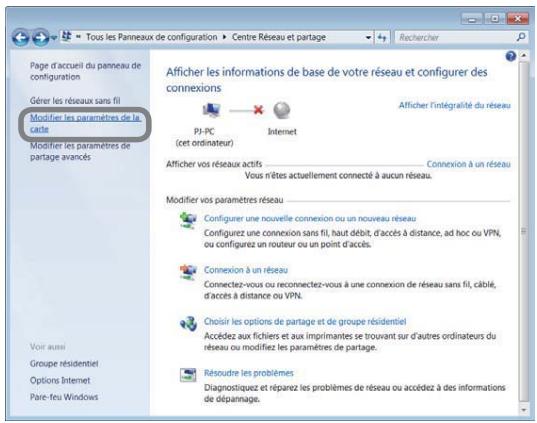This screenshot has height=423, width=537.
Task: Open 'Gérer les réseaux sans fil'
Action: (75, 101)
